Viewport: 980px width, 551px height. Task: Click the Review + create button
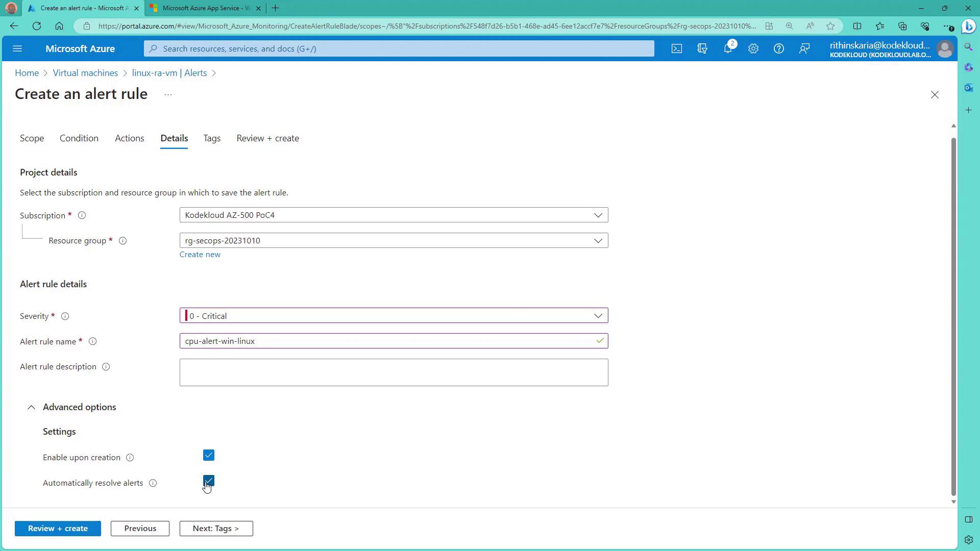click(x=58, y=529)
